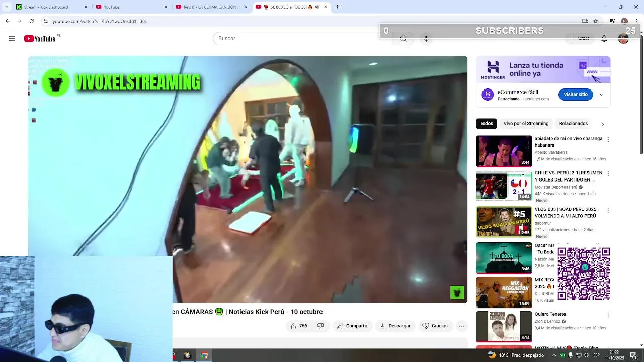This screenshot has height=362, width=644.
Task: Reload the current page
Action: pos(31,21)
